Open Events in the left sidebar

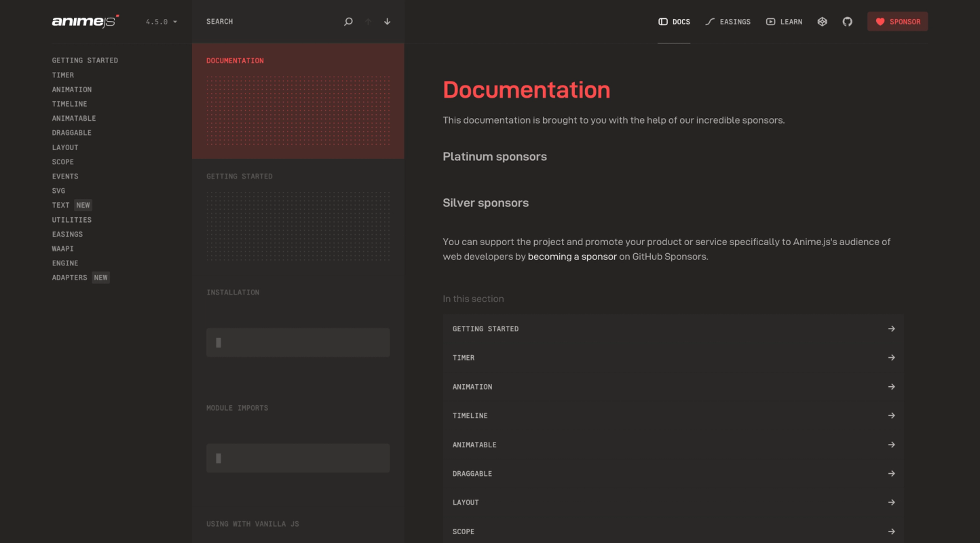point(65,176)
